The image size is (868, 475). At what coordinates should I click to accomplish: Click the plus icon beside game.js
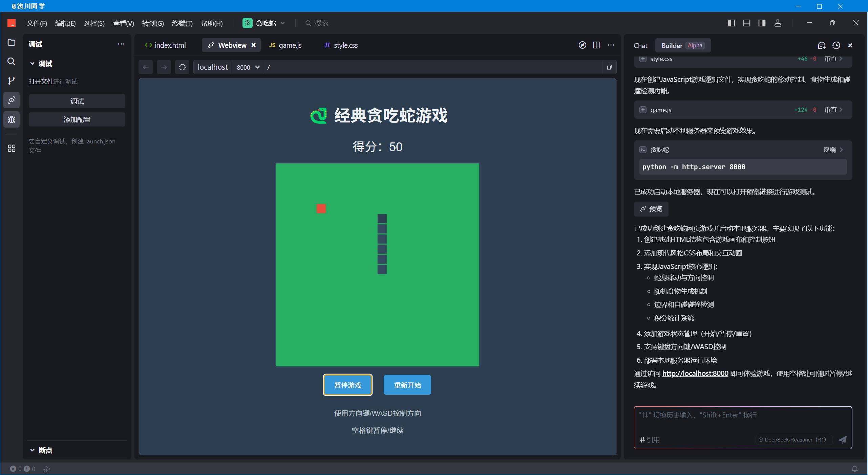[643, 110]
